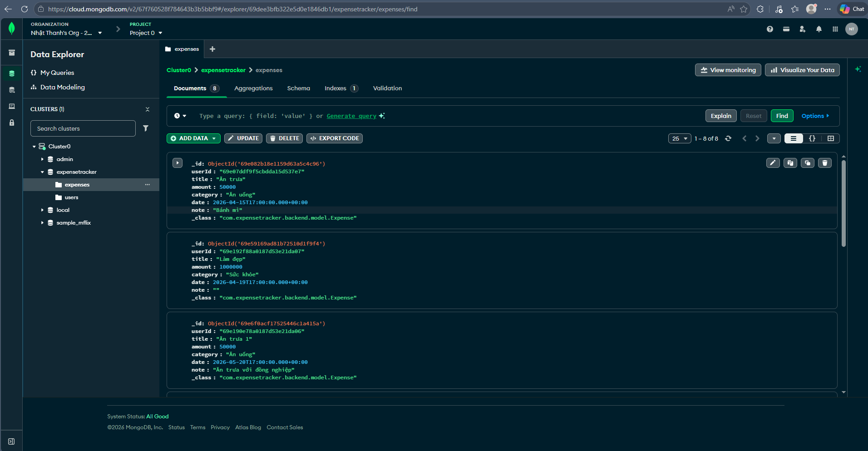868x451 pixels.
Task: Open the laptop monitor sidebar icon
Action: (x=12, y=106)
